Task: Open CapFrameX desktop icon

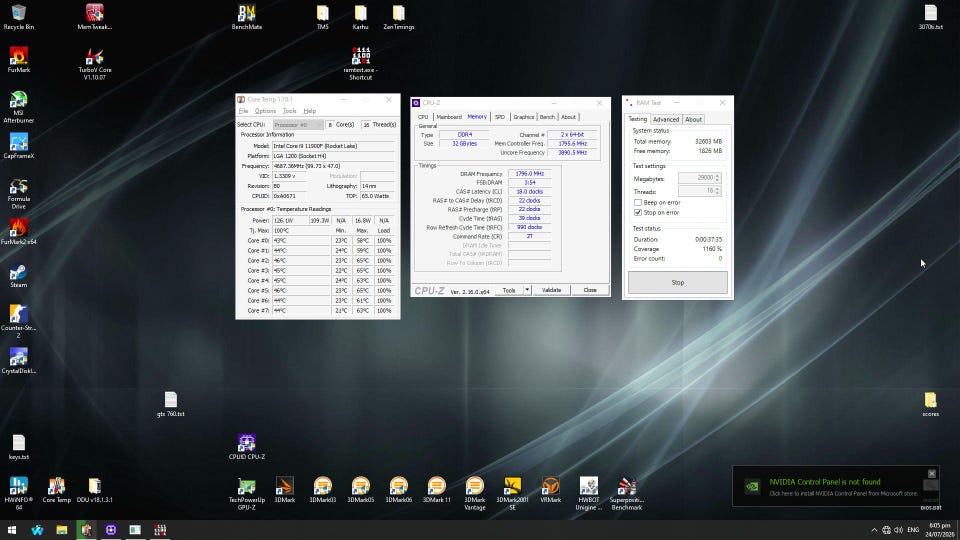Action: click(x=18, y=146)
